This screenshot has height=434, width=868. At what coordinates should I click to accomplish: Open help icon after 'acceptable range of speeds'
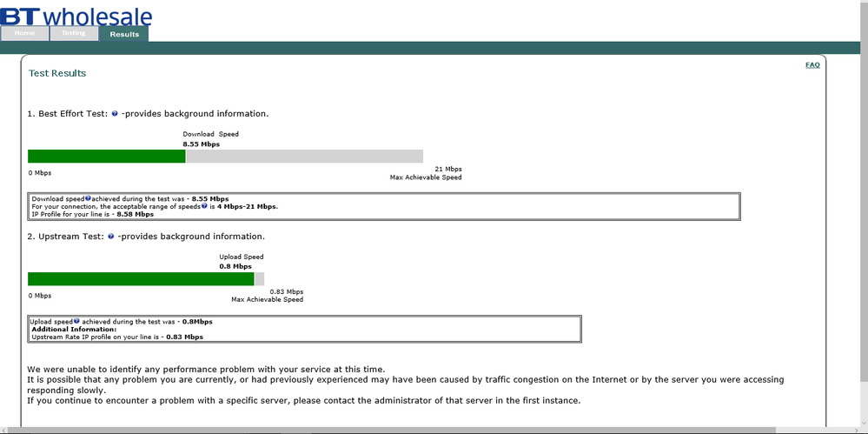[204, 206]
